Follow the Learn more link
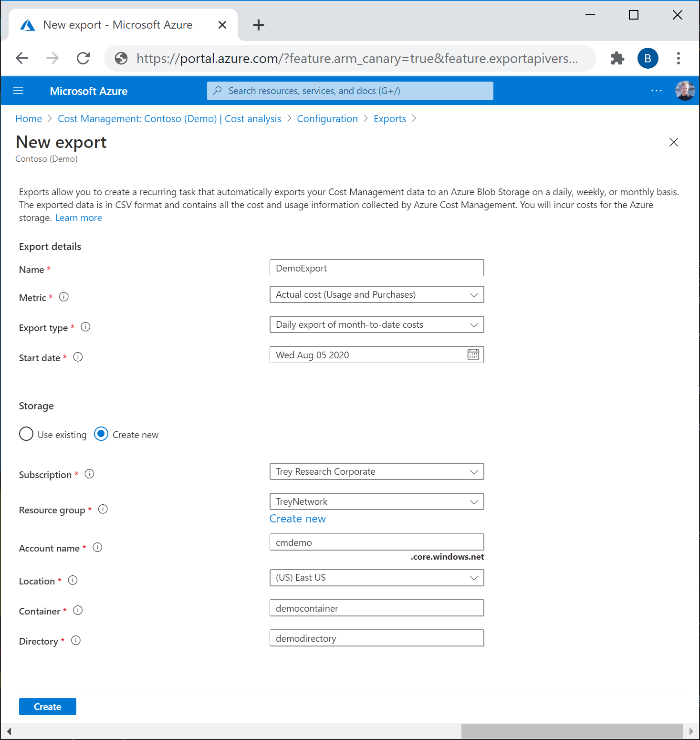 tap(79, 218)
